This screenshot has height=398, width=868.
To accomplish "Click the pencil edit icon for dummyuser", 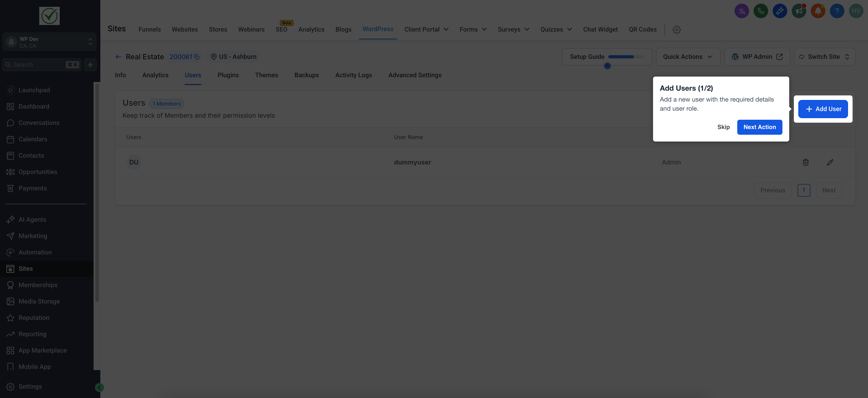I will pos(830,162).
